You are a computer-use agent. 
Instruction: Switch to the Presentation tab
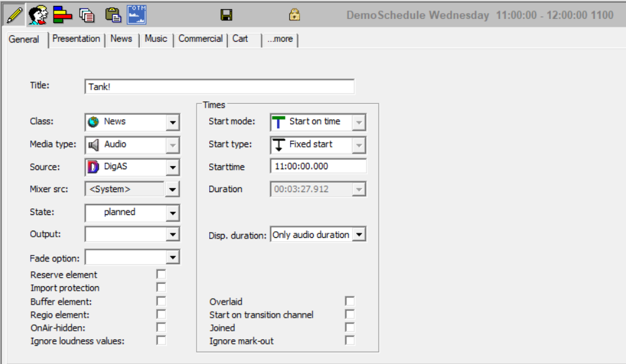click(76, 39)
